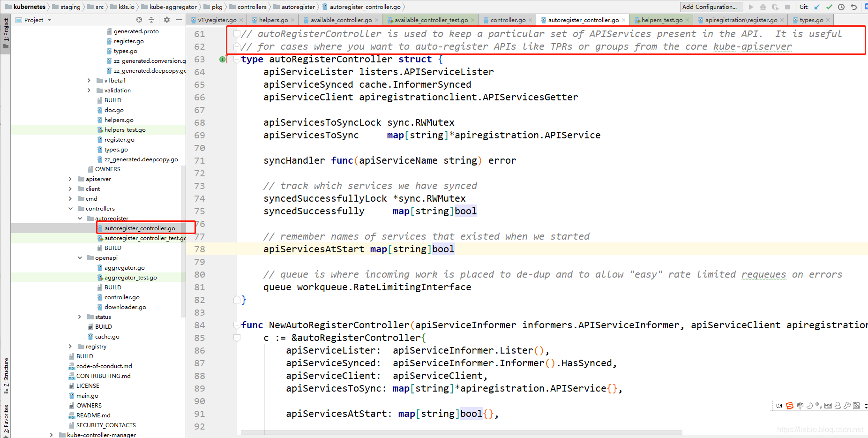The image size is (868, 438).
Task: Toggle the 7: Structure tool window
Action: [x=6, y=376]
